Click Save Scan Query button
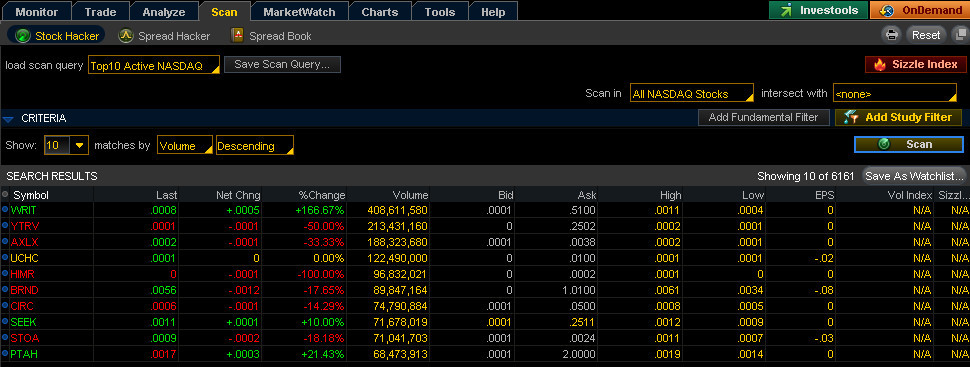The width and height of the screenshot is (970, 367). coord(282,64)
